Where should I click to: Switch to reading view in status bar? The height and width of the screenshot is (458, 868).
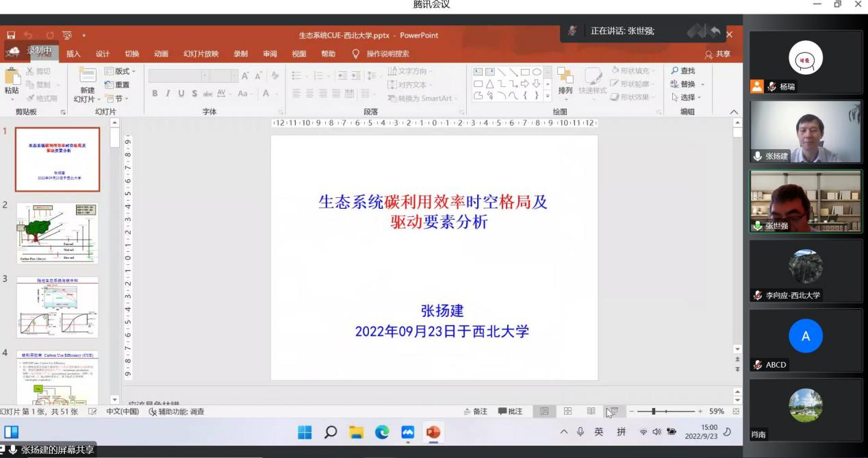pyautogui.click(x=591, y=411)
